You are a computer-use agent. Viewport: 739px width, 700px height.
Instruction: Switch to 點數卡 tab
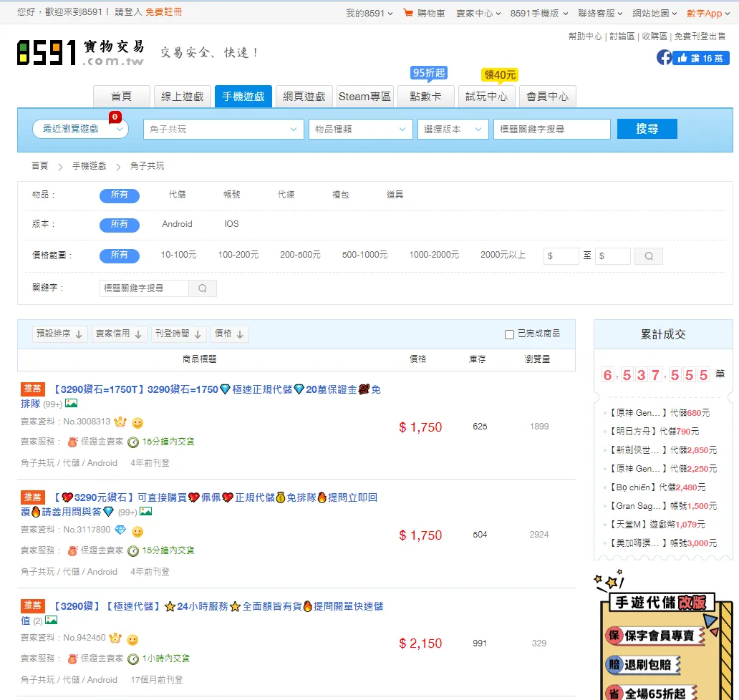(x=426, y=97)
